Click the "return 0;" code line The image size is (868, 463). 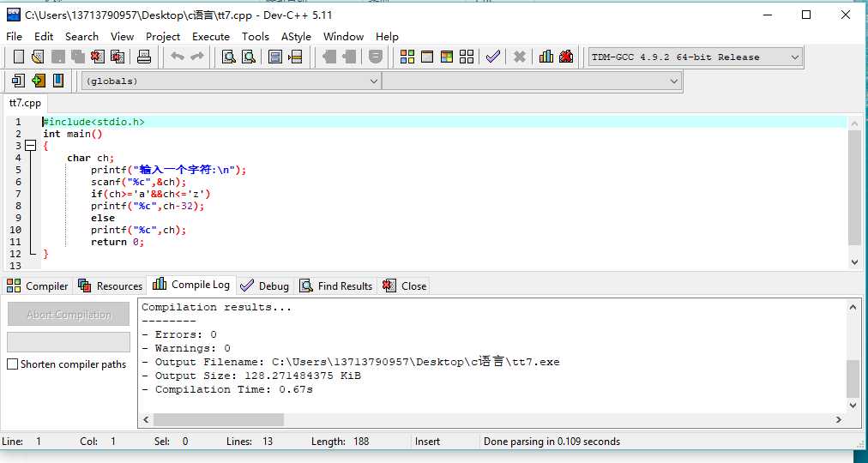click(118, 242)
